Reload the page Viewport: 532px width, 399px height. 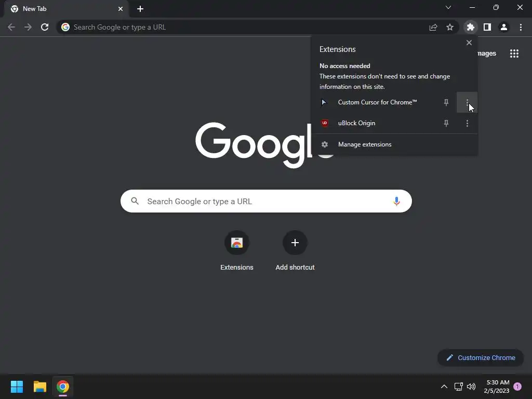pyautogui.click(x=45, y=27)
